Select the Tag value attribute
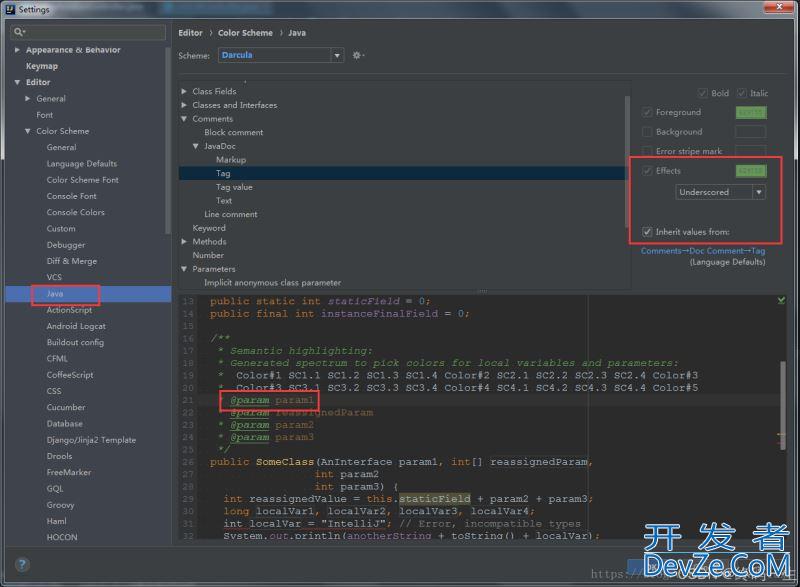800x587 pixels. (234, 187)
